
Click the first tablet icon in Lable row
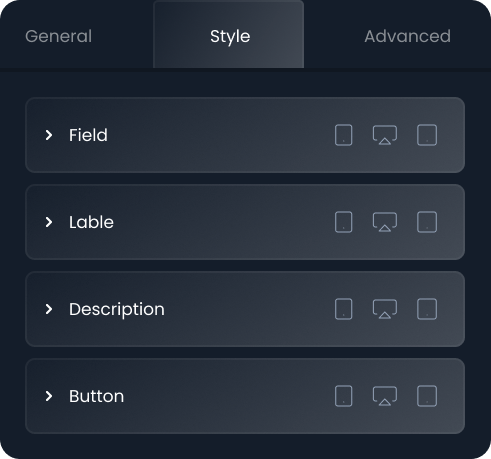343,222
